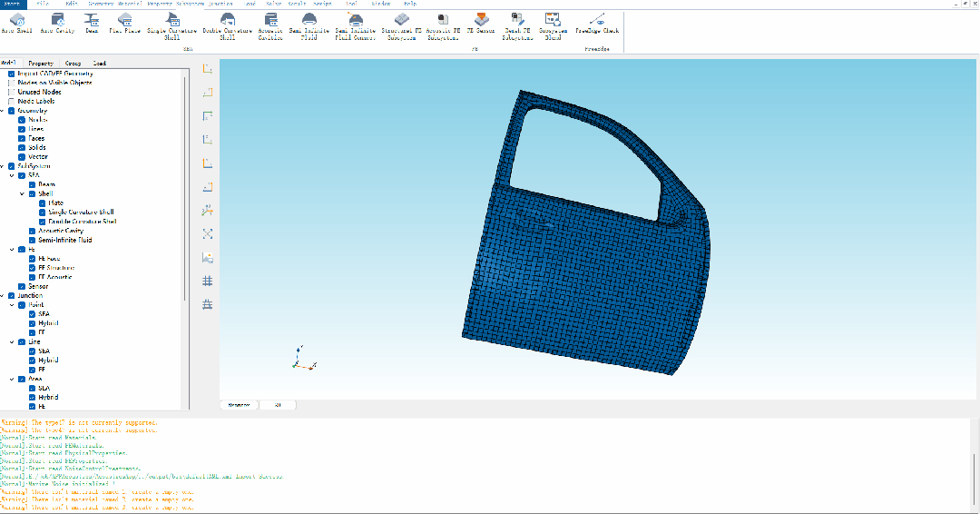Collapse the Junction tree node
This screenshot has width=980, height=514.
[3, 296]
